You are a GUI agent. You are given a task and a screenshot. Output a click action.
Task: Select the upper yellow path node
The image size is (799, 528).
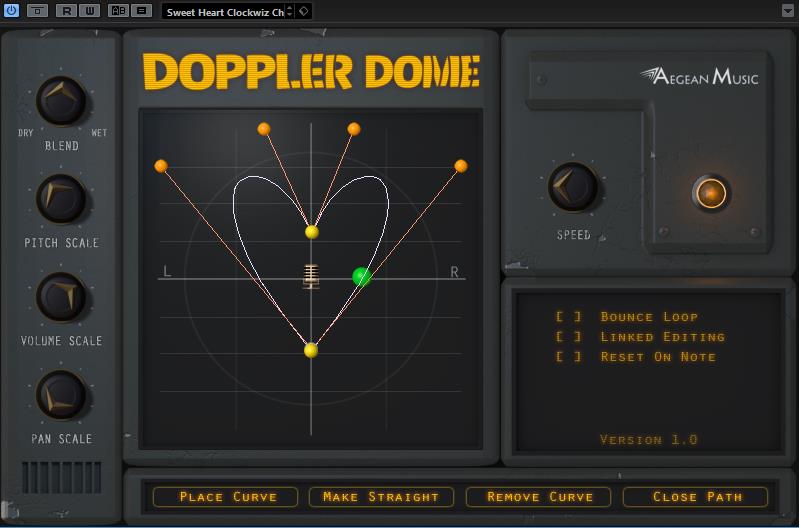pos(312,232)
